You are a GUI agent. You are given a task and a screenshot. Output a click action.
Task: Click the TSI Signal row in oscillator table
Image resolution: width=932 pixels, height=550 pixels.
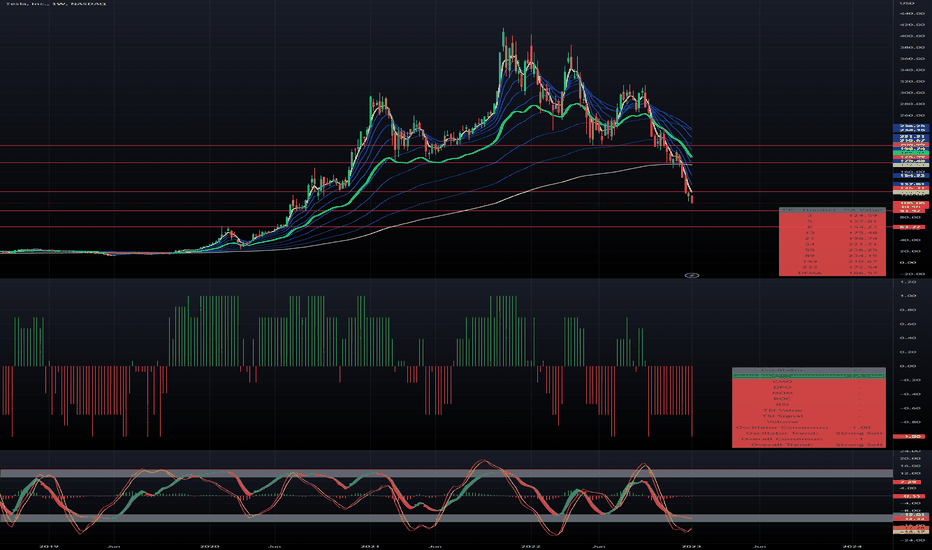[x=809, y=416]
